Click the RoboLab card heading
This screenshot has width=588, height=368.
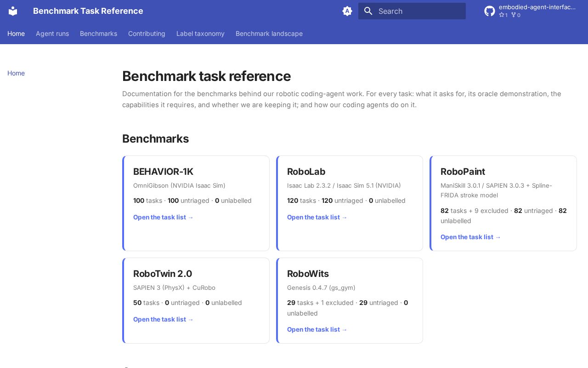[x=306, y=172]
